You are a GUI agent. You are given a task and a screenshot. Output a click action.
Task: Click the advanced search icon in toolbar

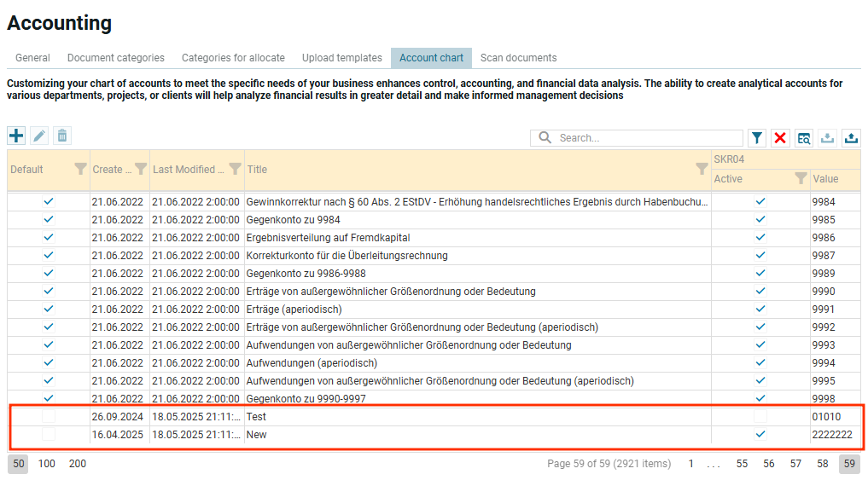804,138
